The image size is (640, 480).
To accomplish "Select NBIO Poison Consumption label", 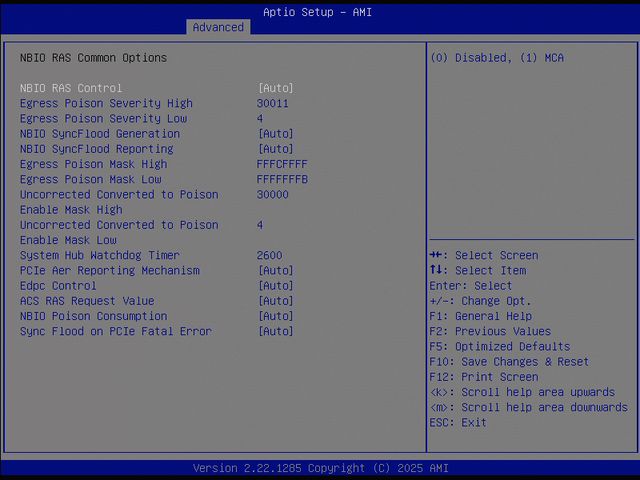I will click(93, 316).
